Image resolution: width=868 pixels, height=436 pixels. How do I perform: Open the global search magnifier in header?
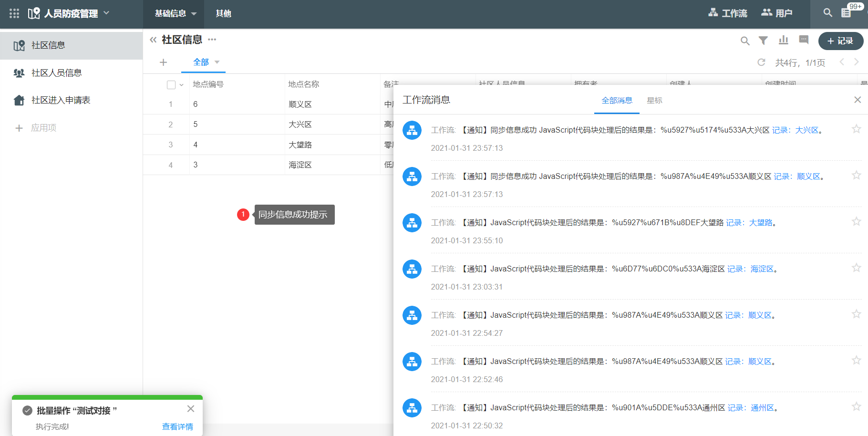pos(827,13)
